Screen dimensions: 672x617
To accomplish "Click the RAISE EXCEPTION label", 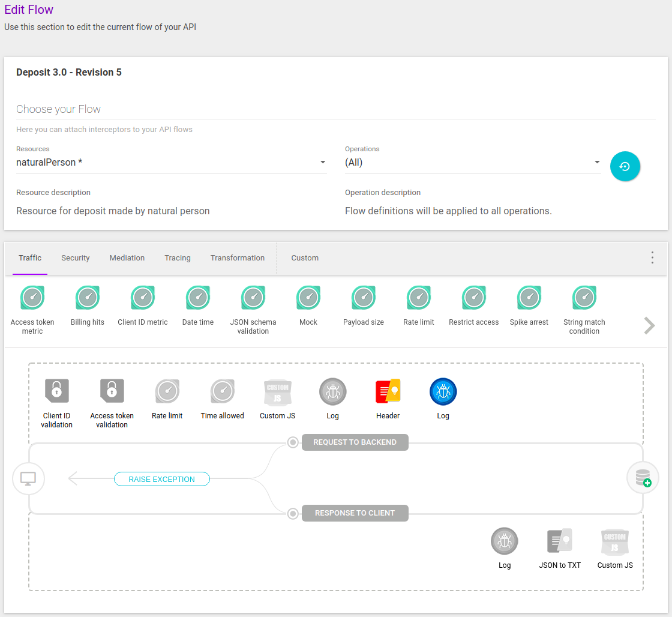I will (x=161, y=479).
